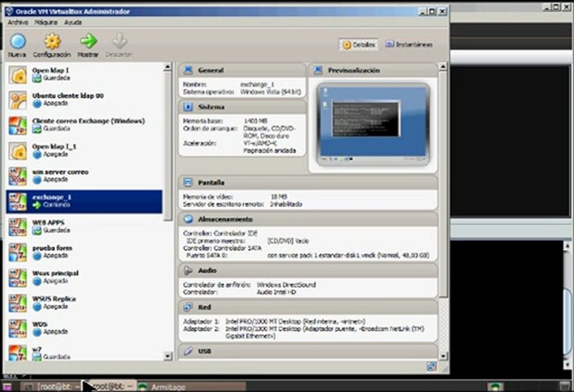
Task: Click the Red network icon
Action: pyautogui.click(x=188, y=307)
